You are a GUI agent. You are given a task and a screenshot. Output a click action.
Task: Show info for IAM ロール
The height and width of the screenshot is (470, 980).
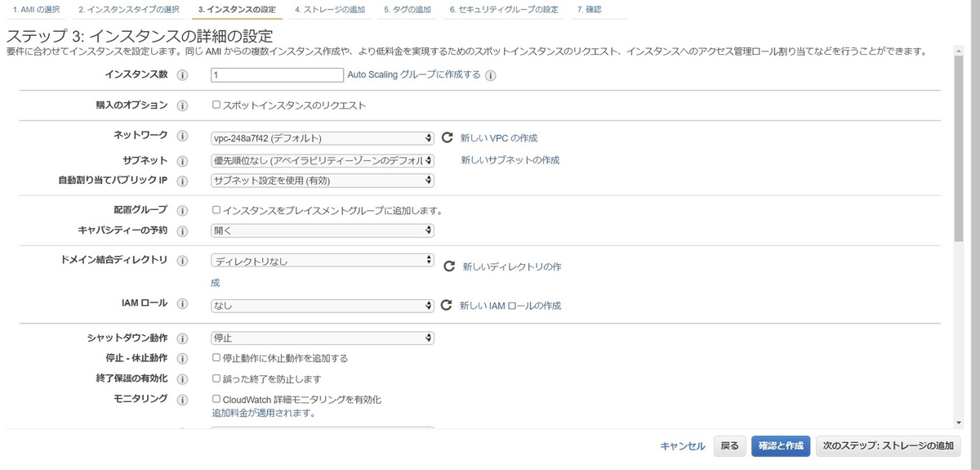[x=183, y=304]
